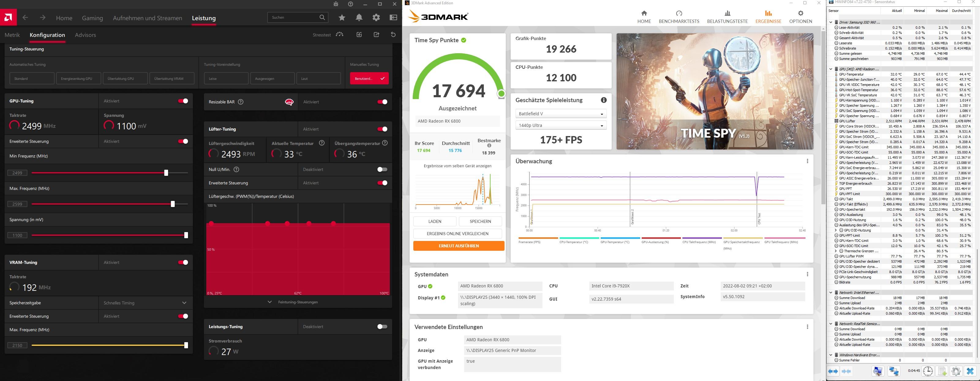Open BELASTUNGSTESTE in 3DMark
The height and width of the screenshot is (381, 980).
tap(727, 17)
